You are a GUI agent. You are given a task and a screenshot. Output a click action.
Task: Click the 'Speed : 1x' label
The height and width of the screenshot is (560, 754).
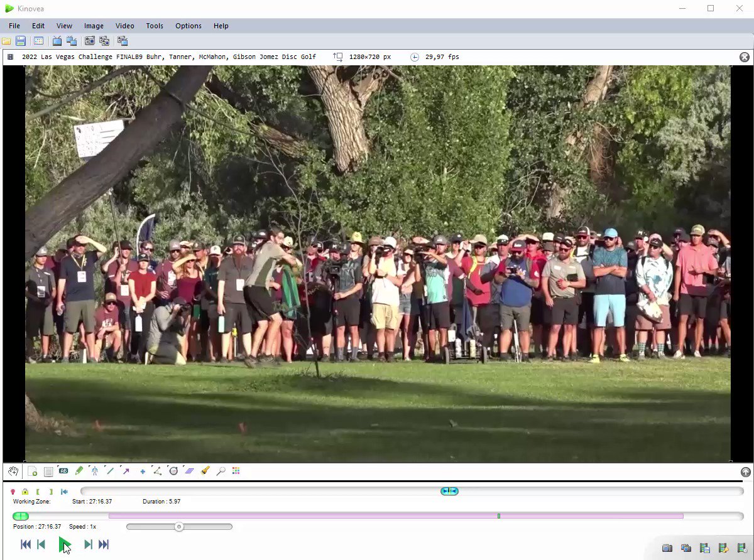(82, 527)
